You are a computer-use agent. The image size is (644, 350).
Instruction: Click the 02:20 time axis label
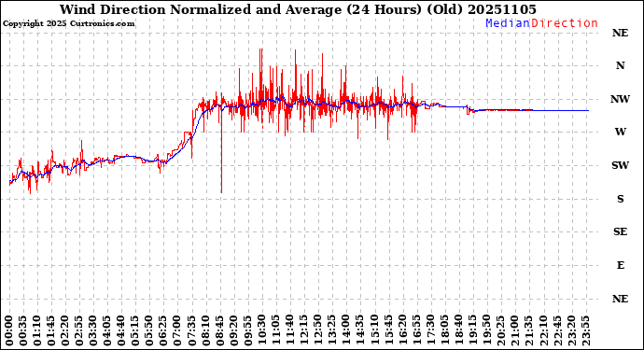point(65,331)
